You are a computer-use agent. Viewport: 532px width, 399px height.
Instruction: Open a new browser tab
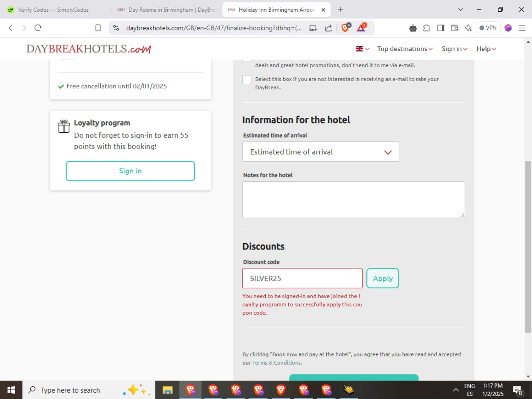[x=340, y=10]
